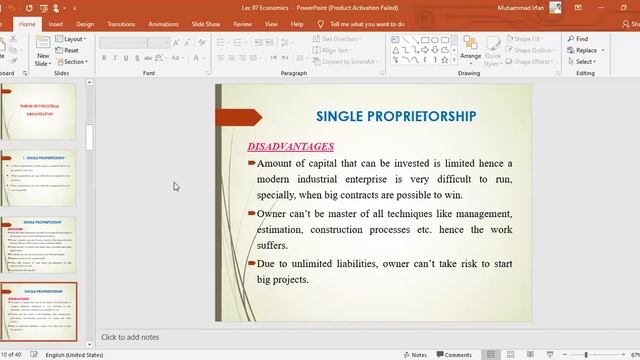The width and height of the screenshot is (640, 360).
Task: Toggle Underline formatting
Action: (126, 58)
